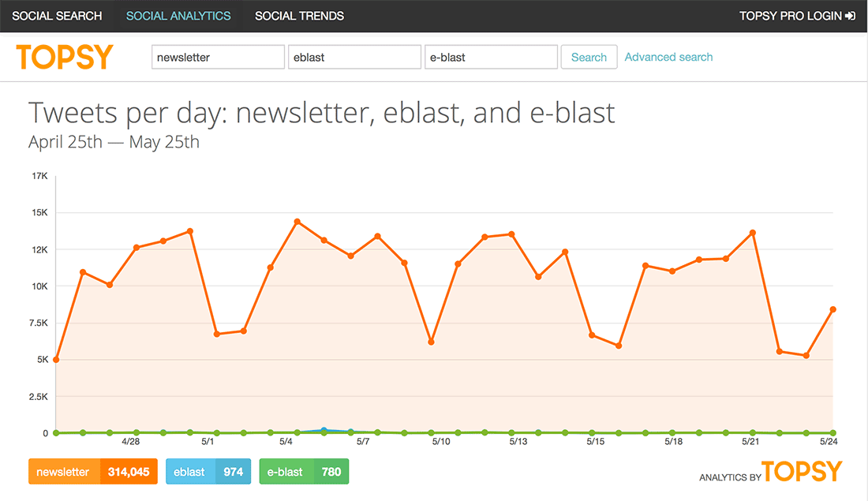Click the Search button
Image resolution: width=868 pixels, height=501 pixels.
point(589,57)
